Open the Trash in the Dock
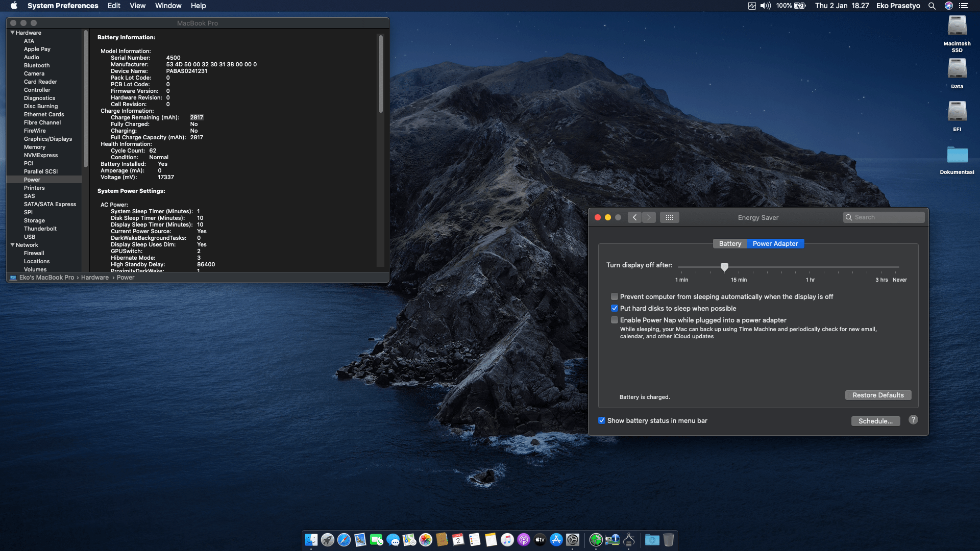 click(669, 540)
